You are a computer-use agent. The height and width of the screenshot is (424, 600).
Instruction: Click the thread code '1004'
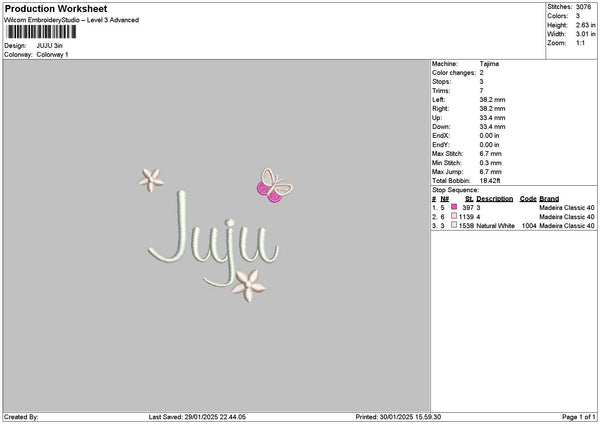(x=529, y=226)
